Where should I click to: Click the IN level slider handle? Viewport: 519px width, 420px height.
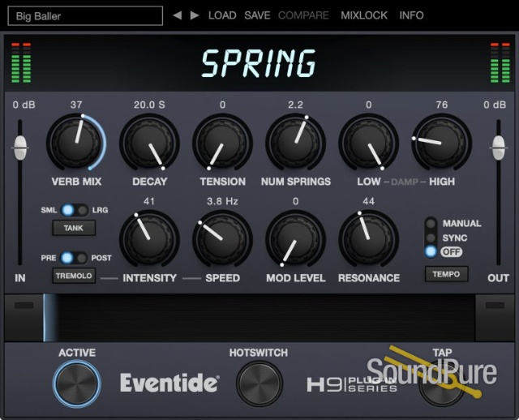point(20,147)
